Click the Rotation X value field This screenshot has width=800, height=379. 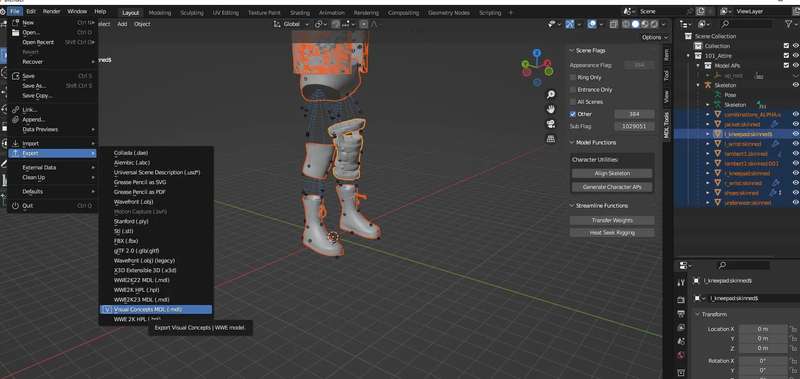(x=763, y=361)
